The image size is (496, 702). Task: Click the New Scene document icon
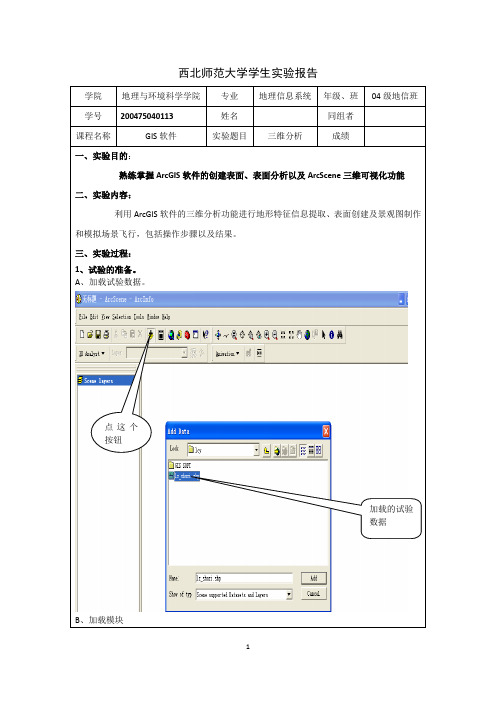click(x=82, y=334)
